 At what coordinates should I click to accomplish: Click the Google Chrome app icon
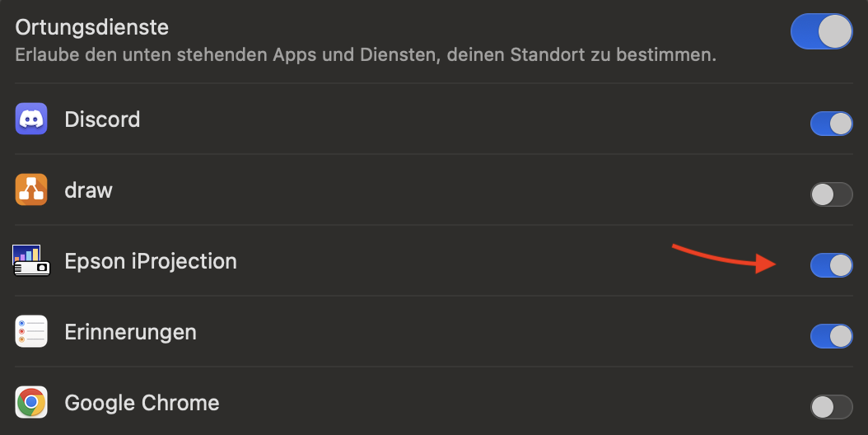coord(31,402)
